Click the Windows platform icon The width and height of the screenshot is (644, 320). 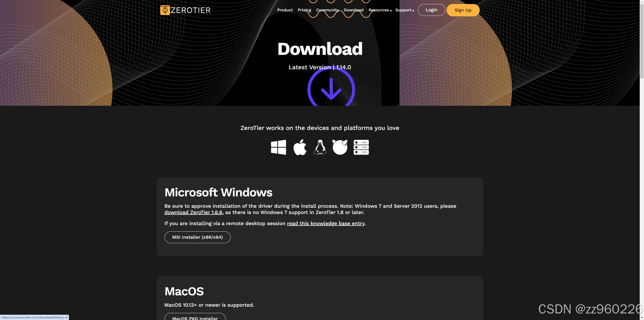278,147
